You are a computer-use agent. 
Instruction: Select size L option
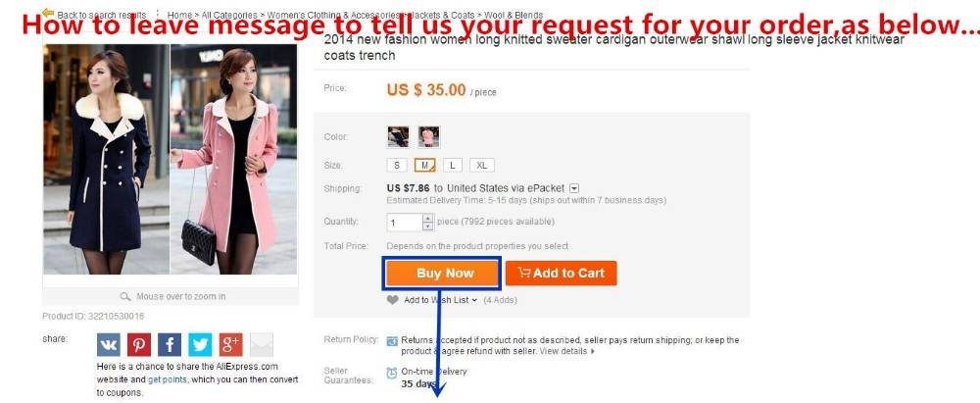pos(453,165)
